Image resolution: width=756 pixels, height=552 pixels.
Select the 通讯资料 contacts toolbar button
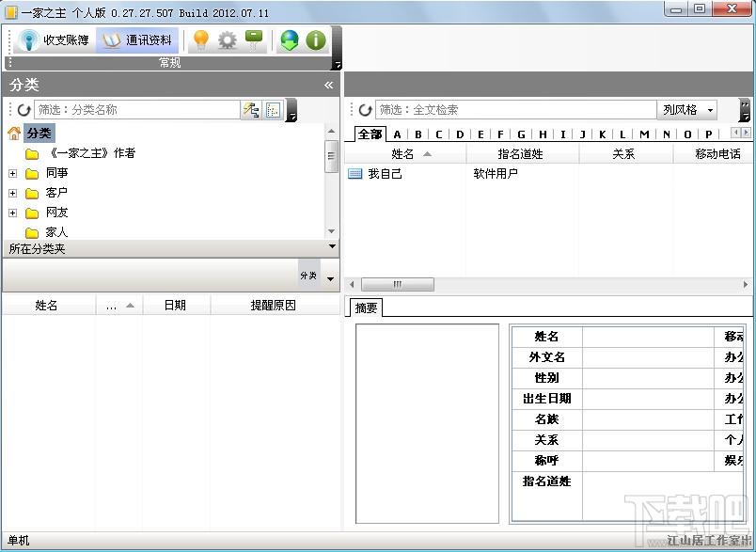[137, 40]
